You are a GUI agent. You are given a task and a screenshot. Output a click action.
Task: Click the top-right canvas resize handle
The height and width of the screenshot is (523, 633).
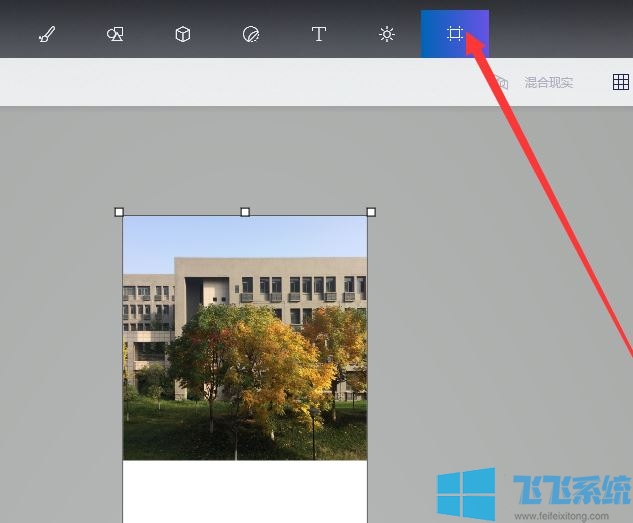pyautogui.click(x=371, y=212)
